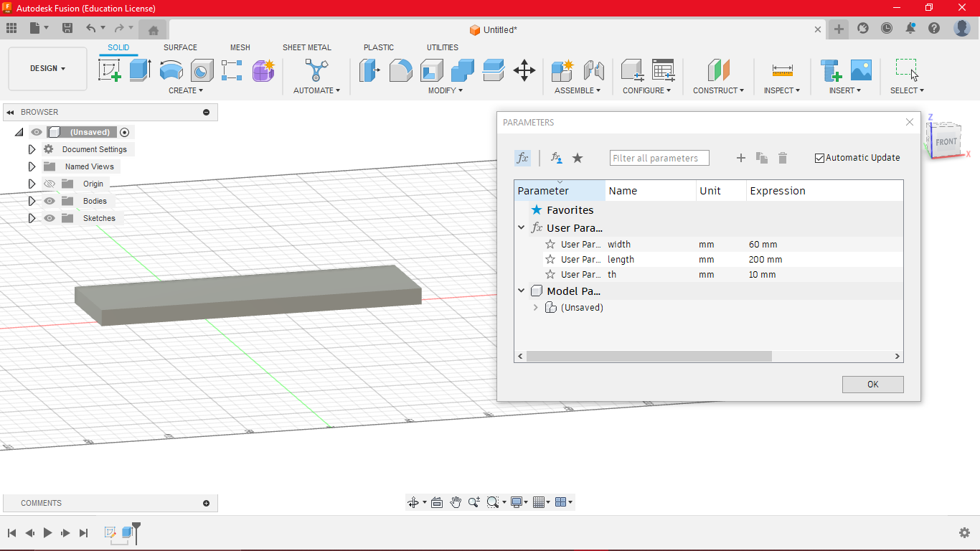Select the Insert Image icon

click(x=861, y=70)
